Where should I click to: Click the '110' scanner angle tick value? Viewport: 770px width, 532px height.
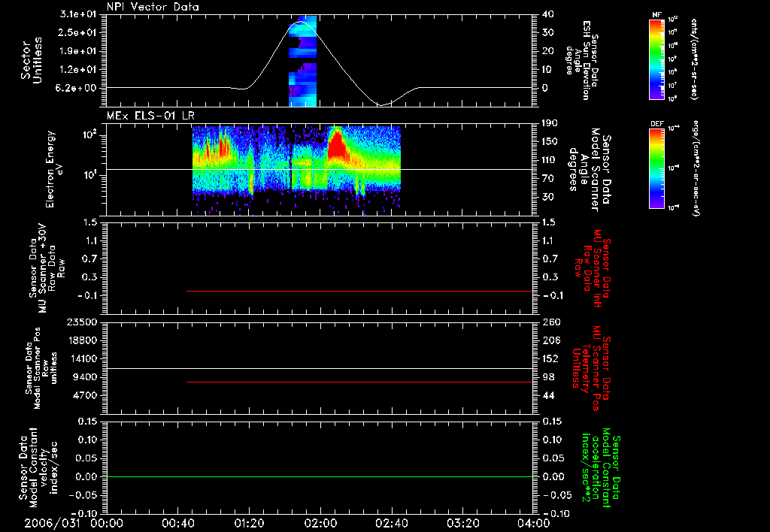pyautogui.click(x=550, y=160)
